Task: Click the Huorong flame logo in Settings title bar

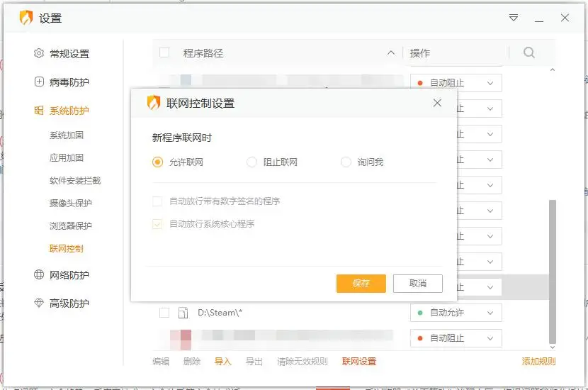Action: (26, 18)
